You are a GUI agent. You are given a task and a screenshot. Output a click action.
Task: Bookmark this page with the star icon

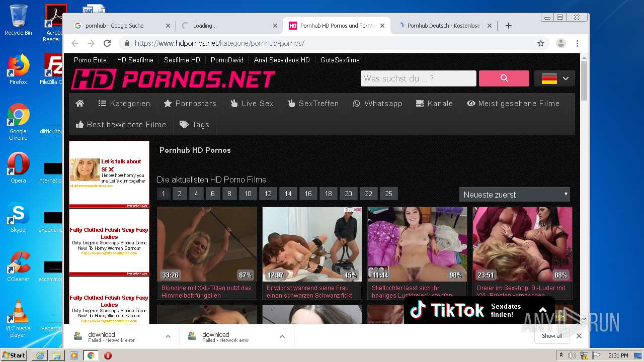tap(541, 43)
